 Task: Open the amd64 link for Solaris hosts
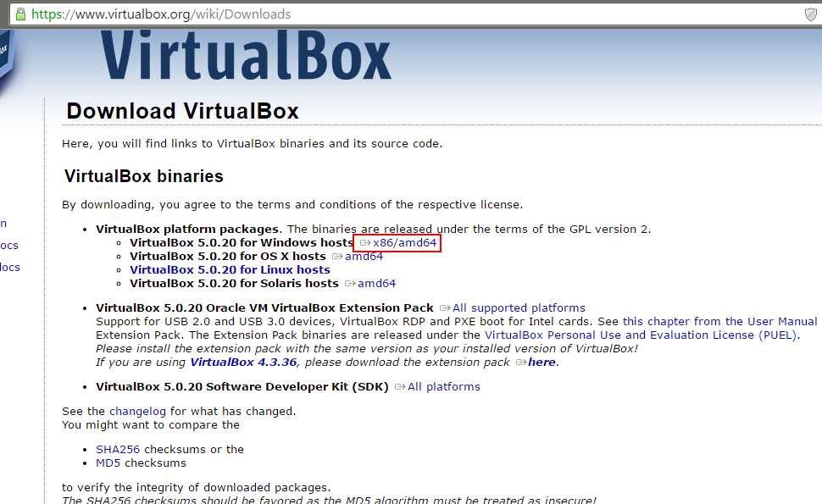(x=376, y=284)
